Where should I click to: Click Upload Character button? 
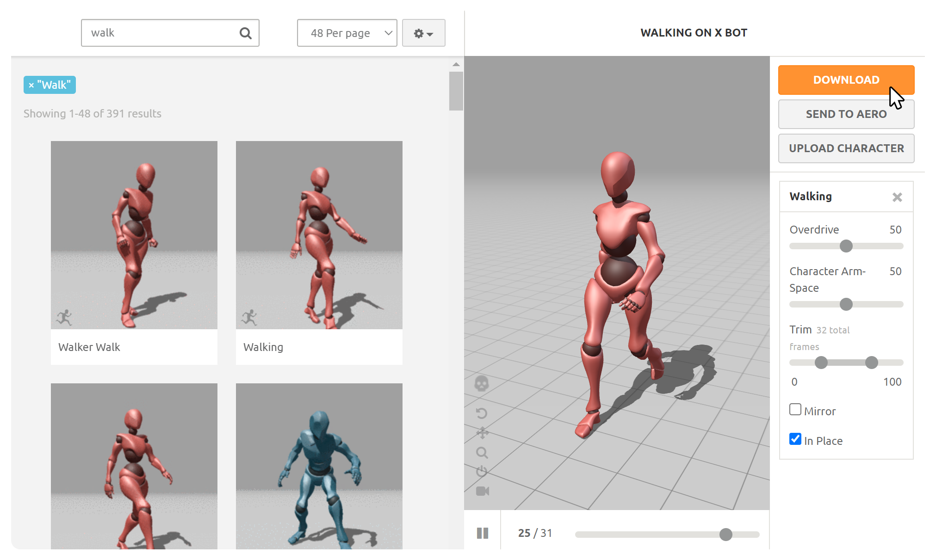pos(846,148)
